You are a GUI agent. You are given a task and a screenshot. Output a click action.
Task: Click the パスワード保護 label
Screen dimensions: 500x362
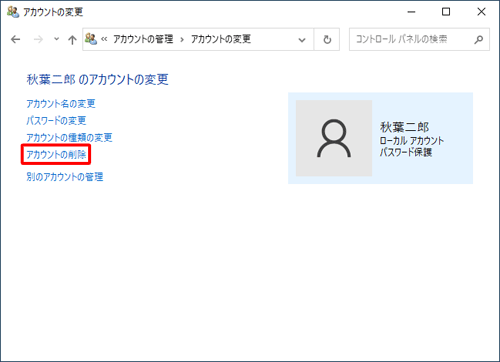[406, 152]
